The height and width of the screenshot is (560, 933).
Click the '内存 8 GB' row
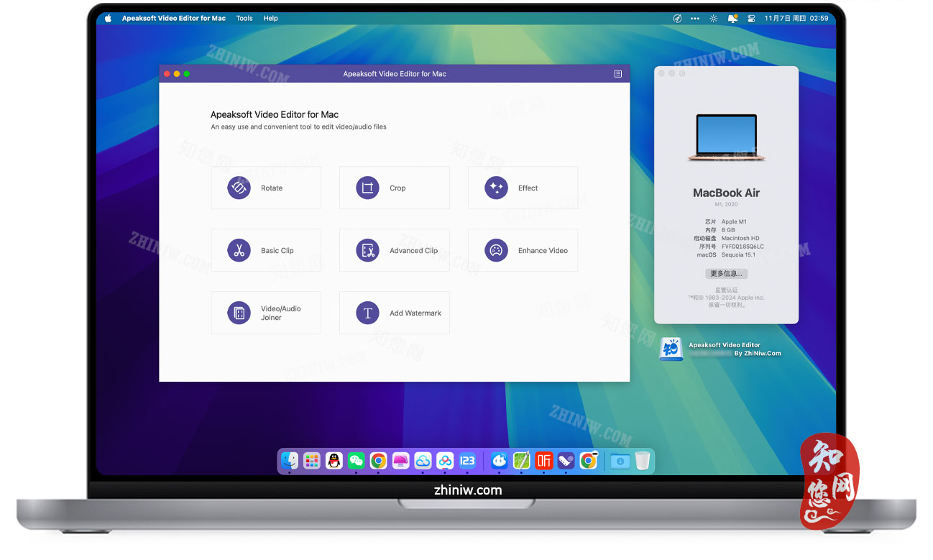tap(721, 230)
